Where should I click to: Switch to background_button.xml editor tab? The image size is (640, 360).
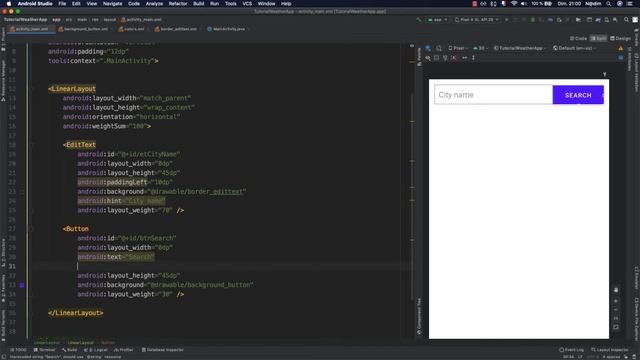84,29
